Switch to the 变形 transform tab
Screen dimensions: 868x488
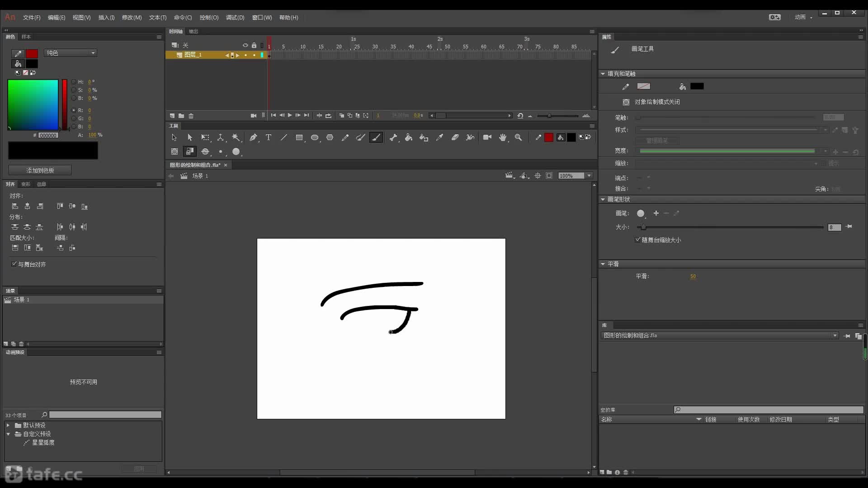click(26, 184)
